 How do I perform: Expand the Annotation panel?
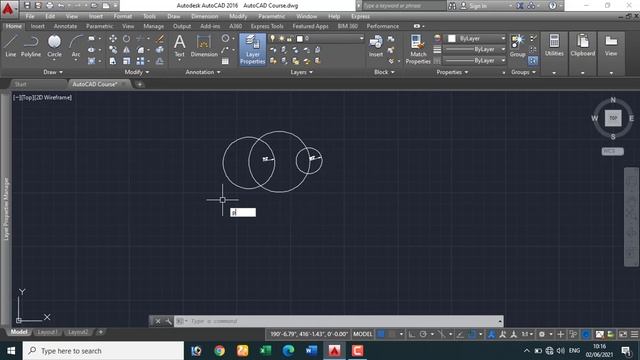coord(203,72)
